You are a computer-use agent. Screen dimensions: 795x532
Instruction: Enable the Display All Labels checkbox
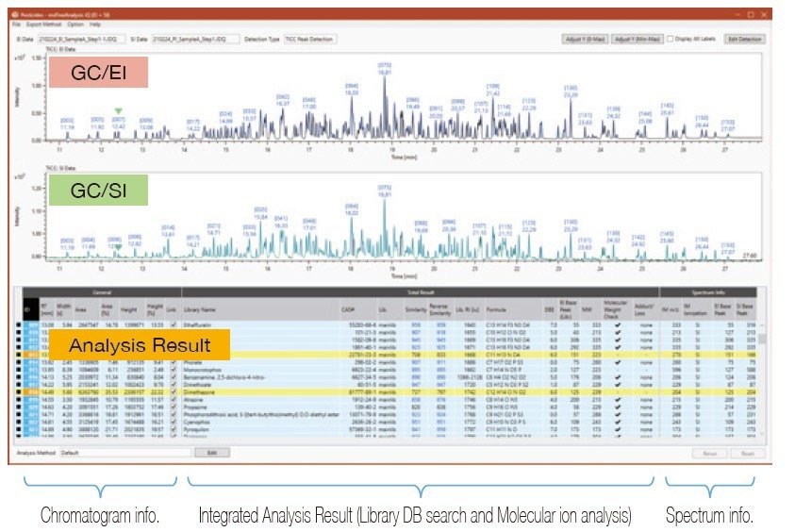671,39
